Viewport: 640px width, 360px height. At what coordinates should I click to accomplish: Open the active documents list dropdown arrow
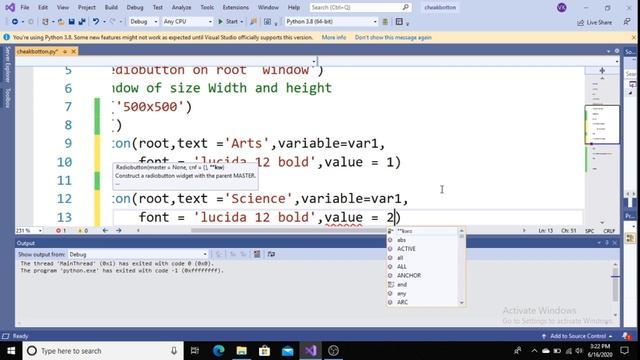pos(609,51)
